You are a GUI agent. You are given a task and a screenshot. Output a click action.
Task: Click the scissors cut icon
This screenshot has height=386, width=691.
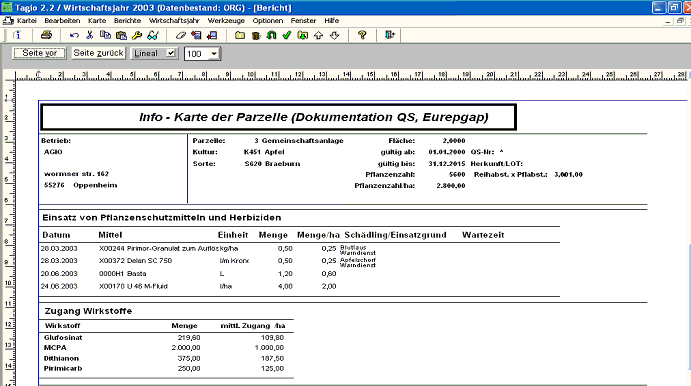tap(90, 35)
